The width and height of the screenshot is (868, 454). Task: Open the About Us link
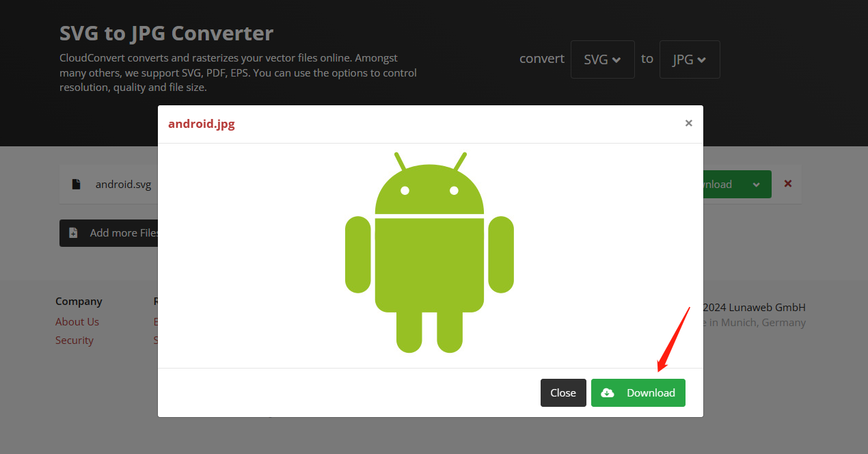[77, 321]
